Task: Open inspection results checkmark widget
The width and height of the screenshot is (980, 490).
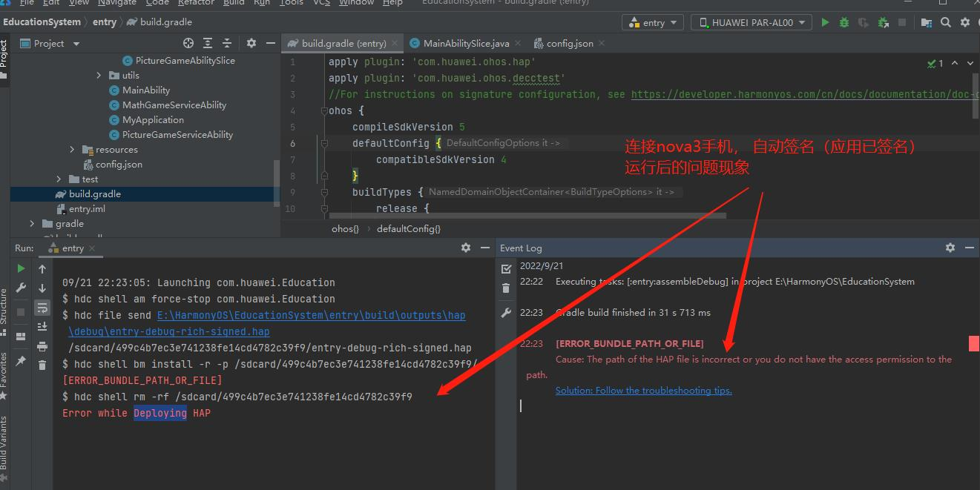Action: tap(935, 64)
